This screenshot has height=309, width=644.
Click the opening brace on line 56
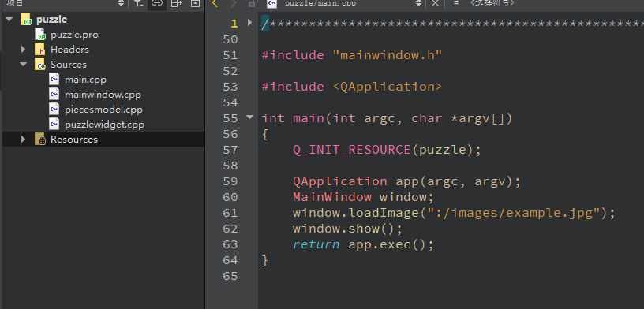pos(265,134)
